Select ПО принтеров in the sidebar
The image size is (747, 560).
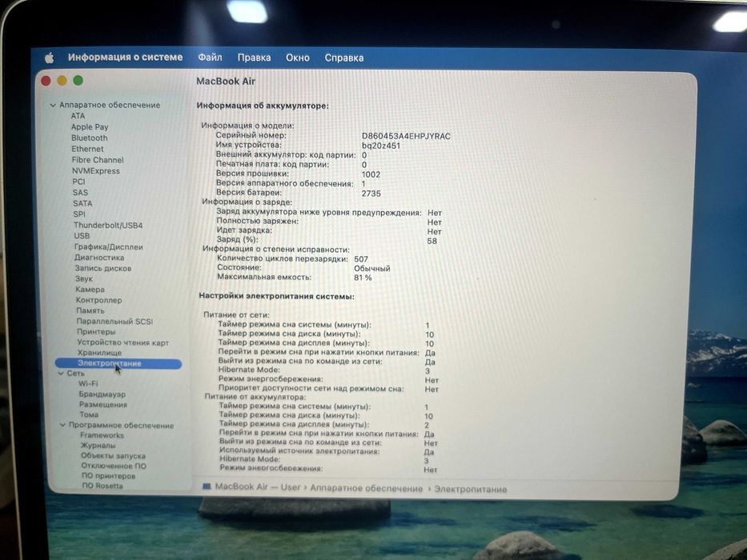click(x=109, y=476)
